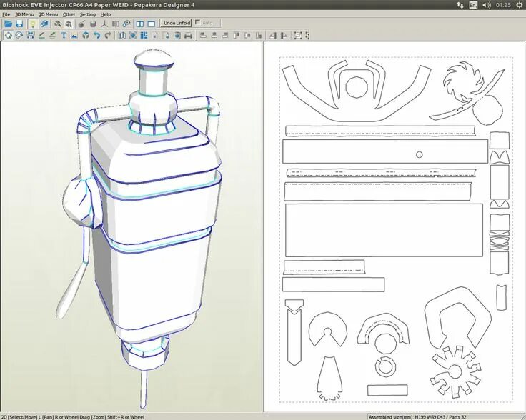Click the Open file folder icon

point(8,24)
